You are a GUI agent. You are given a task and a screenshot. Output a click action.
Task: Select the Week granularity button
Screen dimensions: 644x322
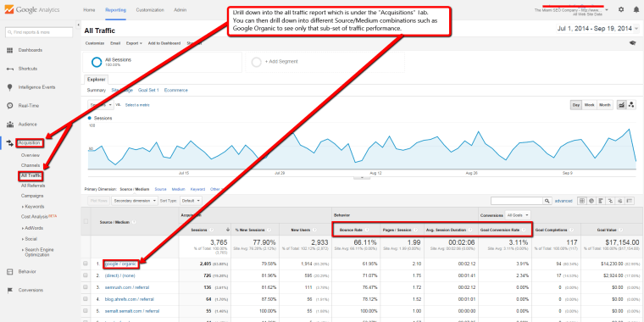pyautogui.click(x=590, y=105)
